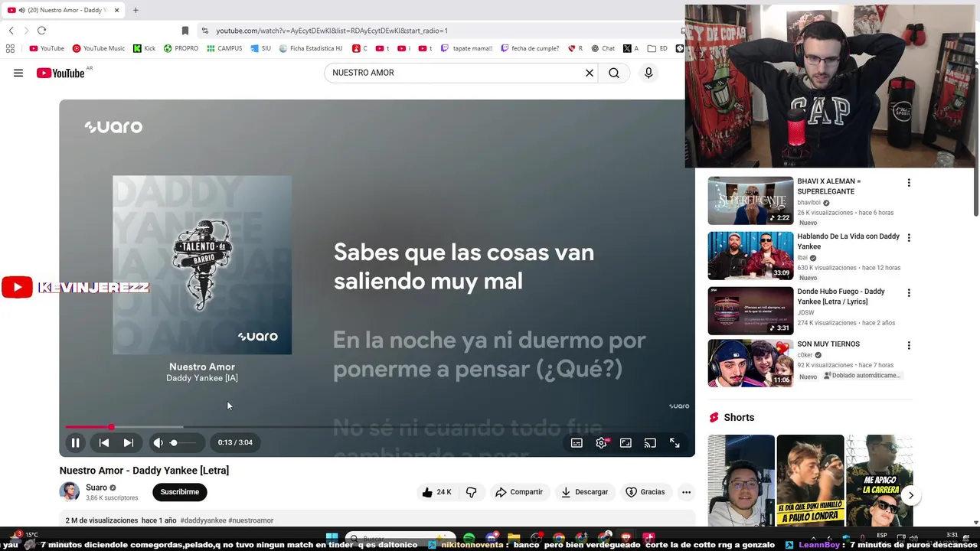Open the YouTube Music bookmark
This screenshot has height=551, width=980.
pos(98,48)
